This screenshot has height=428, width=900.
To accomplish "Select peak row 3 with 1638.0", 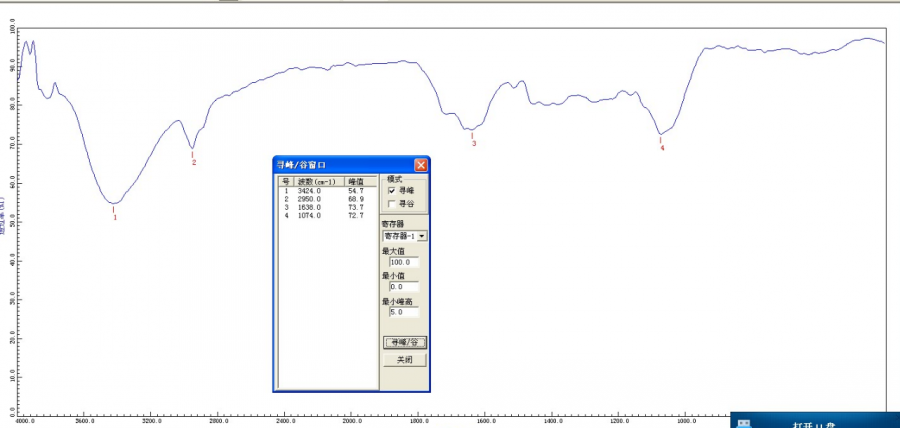I will coord(327,207).
